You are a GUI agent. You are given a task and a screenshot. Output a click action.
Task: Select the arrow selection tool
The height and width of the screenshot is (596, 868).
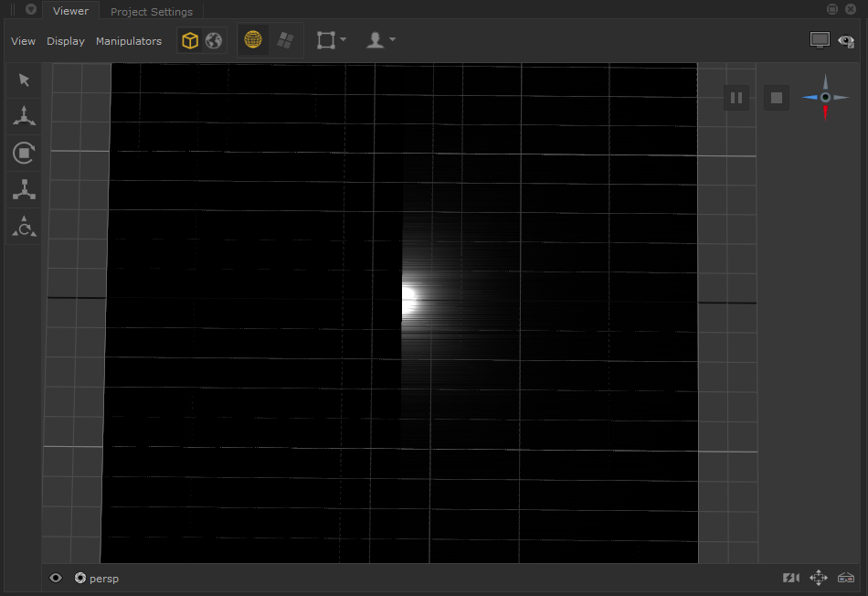(x=25, y=80)
